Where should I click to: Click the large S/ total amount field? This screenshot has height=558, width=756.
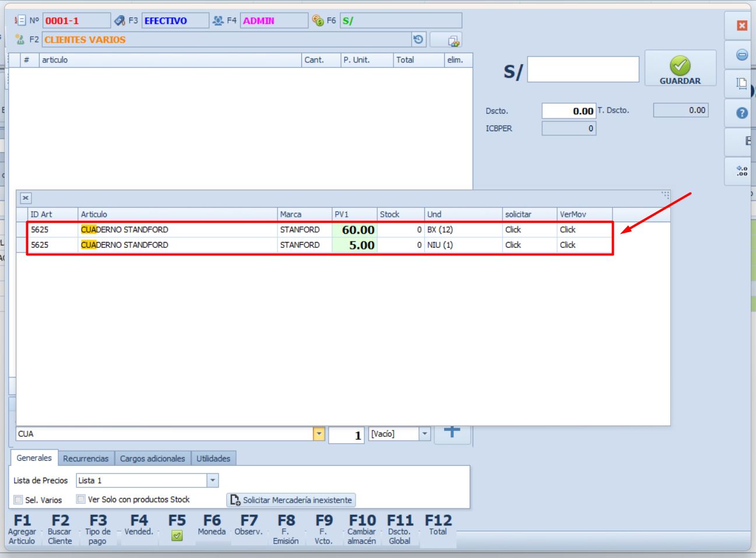click(x=583, y=69)
